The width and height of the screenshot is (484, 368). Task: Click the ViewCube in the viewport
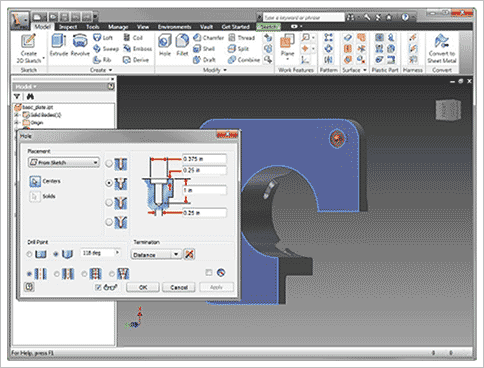[448, 109]
